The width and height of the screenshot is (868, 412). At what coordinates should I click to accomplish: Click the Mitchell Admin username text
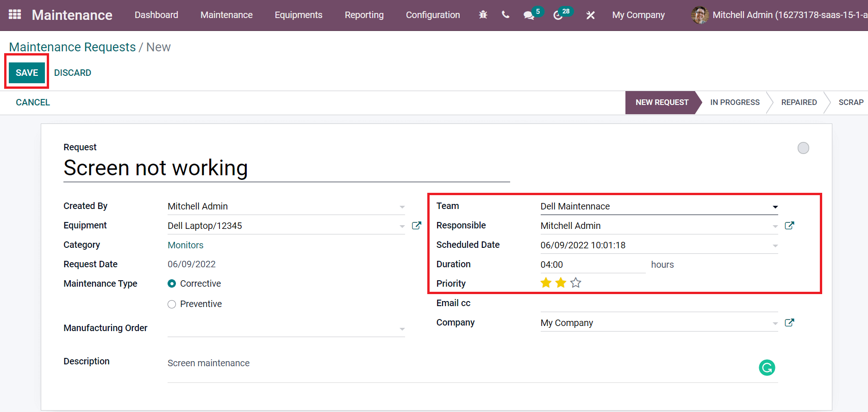(x=790, y=15)
